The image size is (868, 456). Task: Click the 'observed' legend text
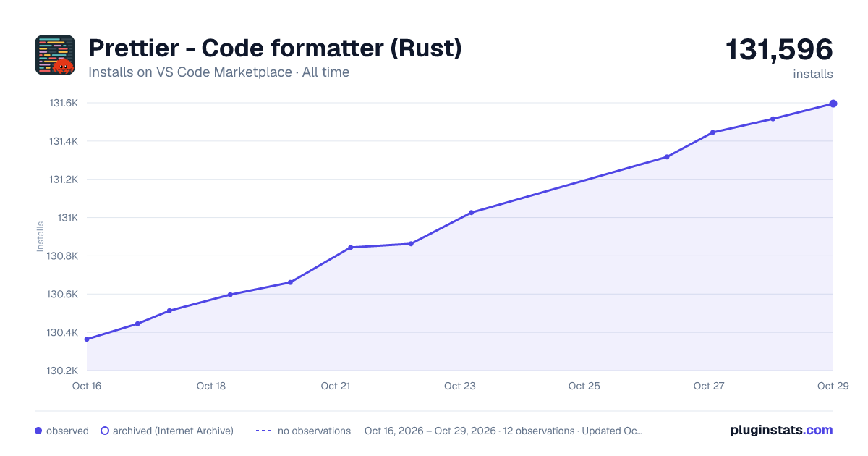tap(67, 431)
